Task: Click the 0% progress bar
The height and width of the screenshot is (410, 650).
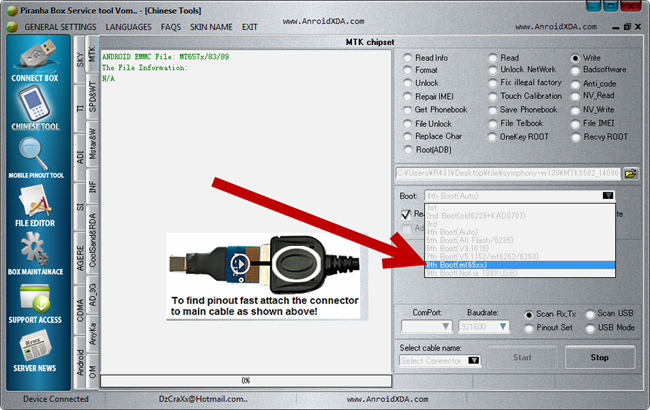Action: [246, 381]
